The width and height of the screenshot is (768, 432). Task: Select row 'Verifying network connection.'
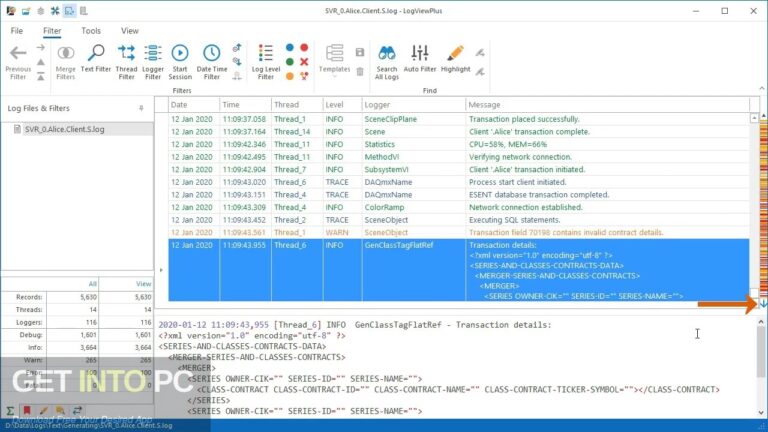click(459, 157)
